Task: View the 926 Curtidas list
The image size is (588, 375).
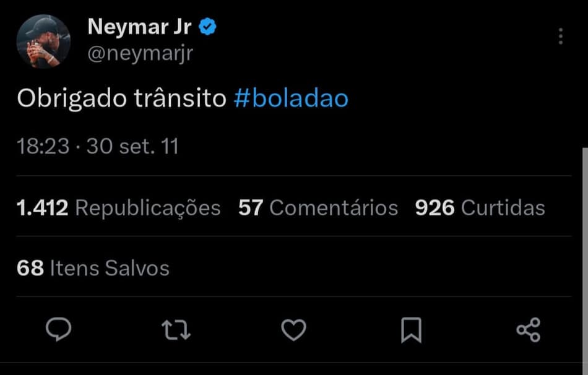Action: (x=480, y=208)
